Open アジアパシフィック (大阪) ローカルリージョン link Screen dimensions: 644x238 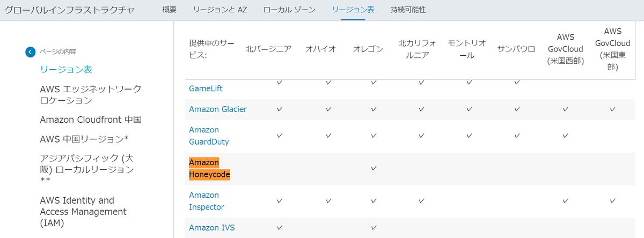(x=86, y=169)
